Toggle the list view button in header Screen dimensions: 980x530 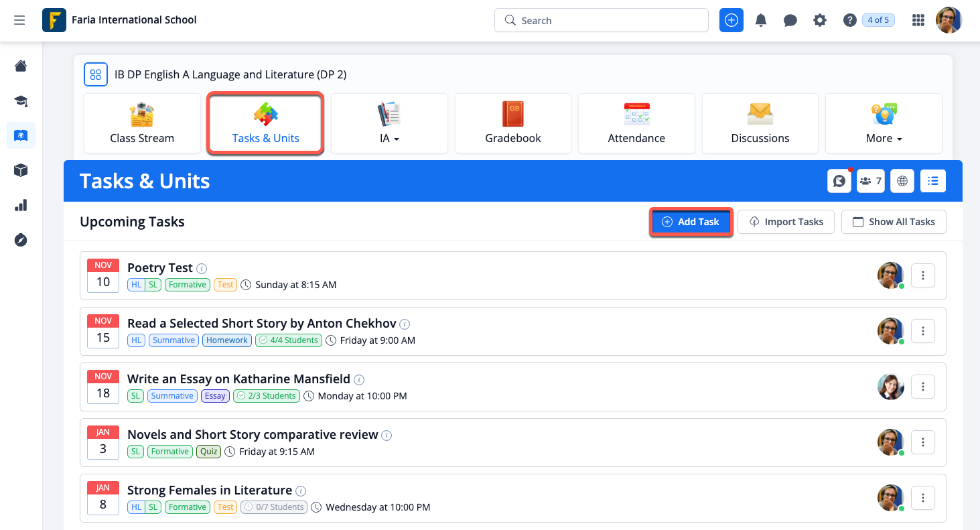coord(933,181)
